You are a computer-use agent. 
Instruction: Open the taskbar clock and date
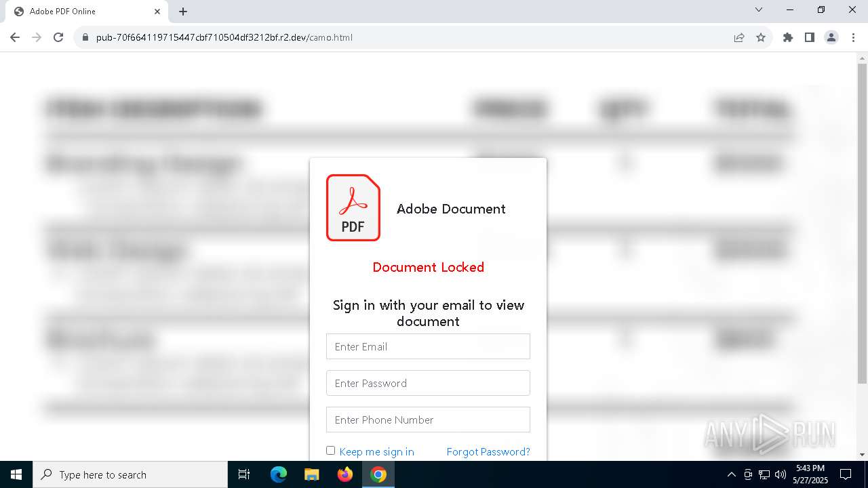(x=810, y=474)
